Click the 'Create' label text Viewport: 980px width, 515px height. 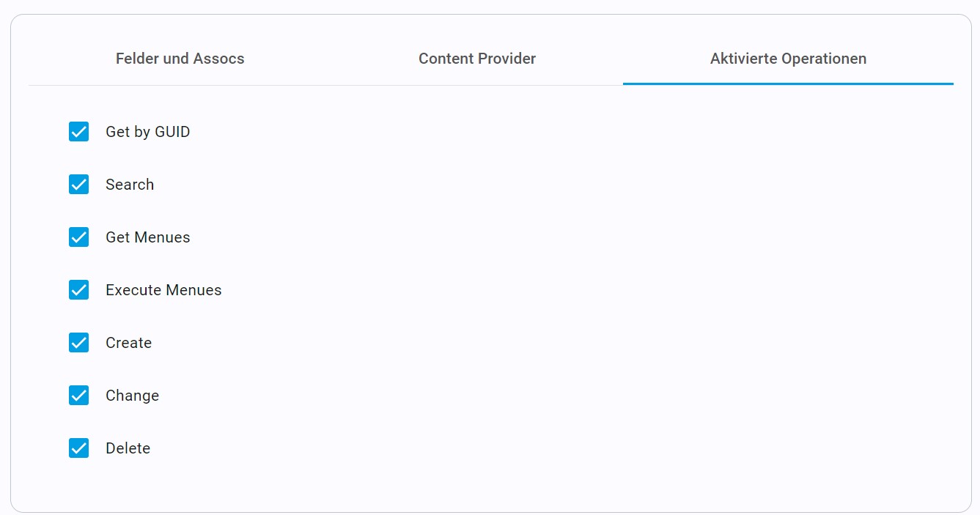click(x=129, y=343)
